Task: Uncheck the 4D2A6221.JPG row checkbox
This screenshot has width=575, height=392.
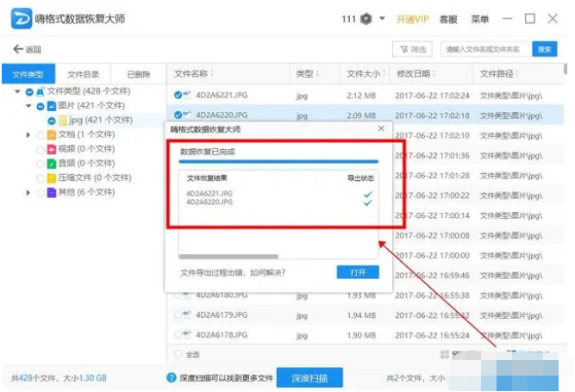Action: coord(178,96)
